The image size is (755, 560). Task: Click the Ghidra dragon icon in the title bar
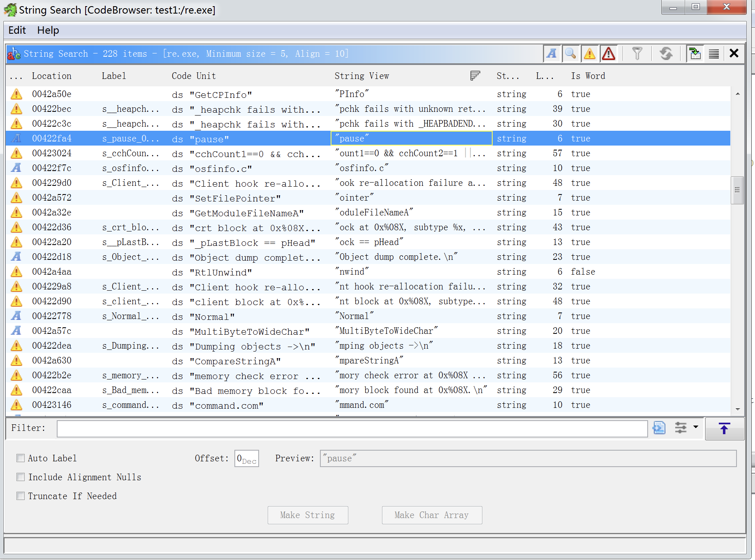click(11, 10)
